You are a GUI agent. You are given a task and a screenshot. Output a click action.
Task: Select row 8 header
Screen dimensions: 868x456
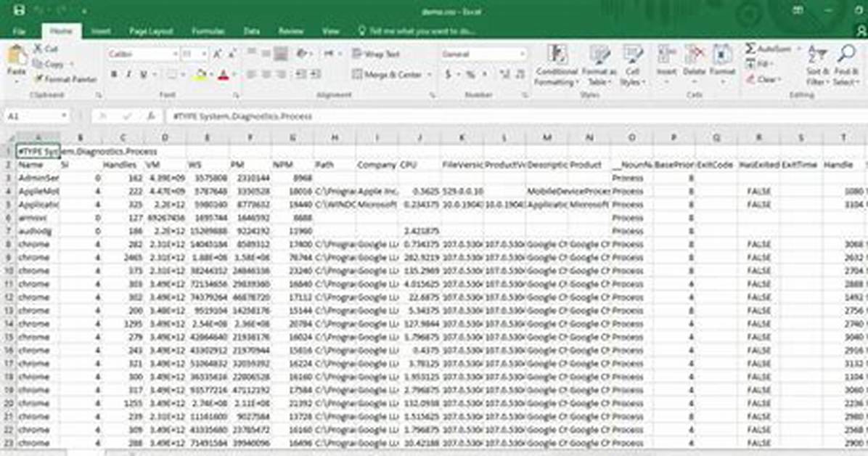(x=8, y=245)
